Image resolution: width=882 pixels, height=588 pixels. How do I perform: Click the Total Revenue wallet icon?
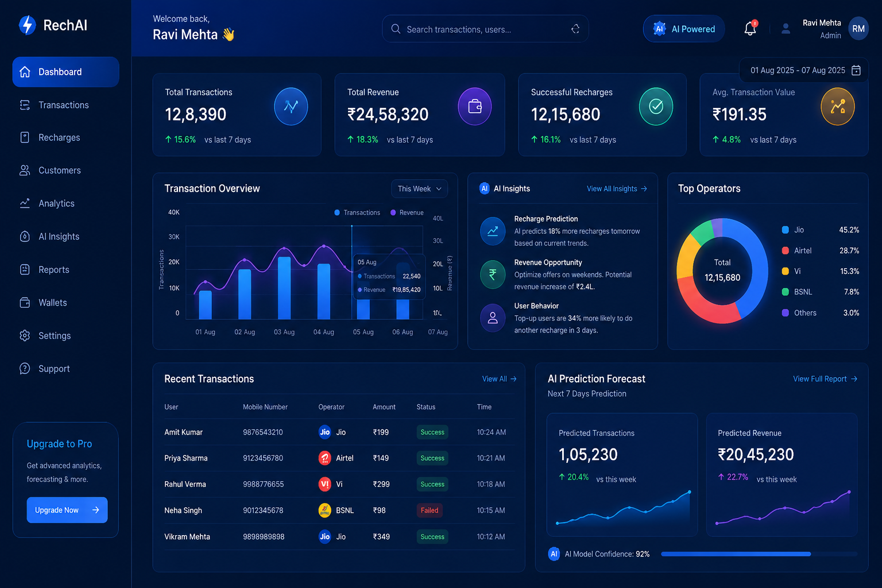[x=475, y=106]
